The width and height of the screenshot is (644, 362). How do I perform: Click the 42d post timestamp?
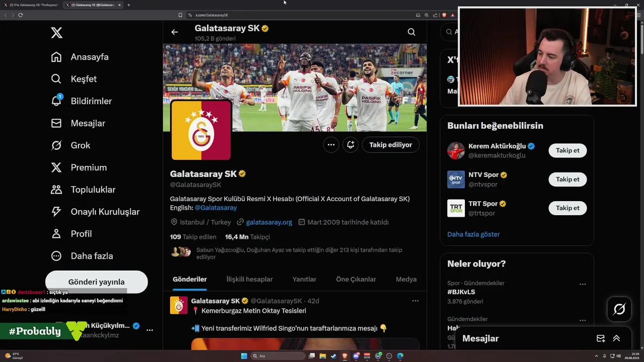click(313, 301)
